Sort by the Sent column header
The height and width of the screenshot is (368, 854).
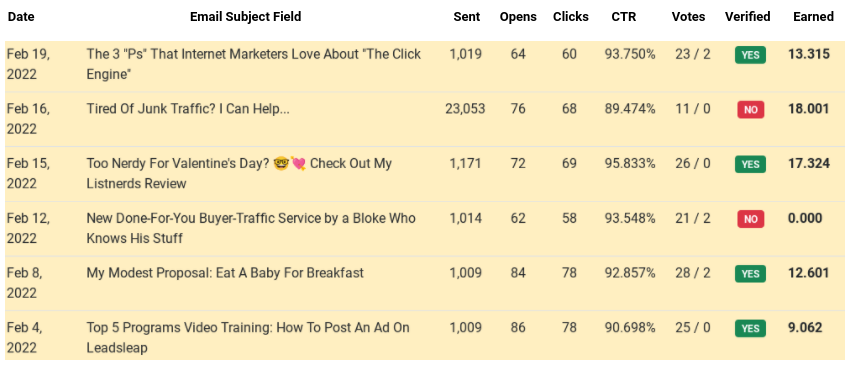click(467, 17)
